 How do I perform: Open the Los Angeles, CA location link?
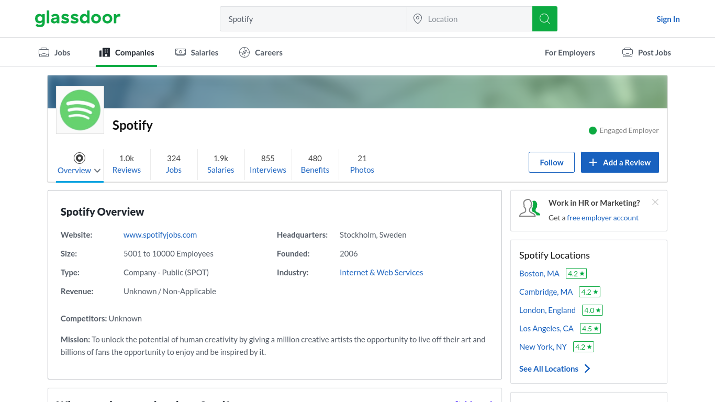pos(546,329)
